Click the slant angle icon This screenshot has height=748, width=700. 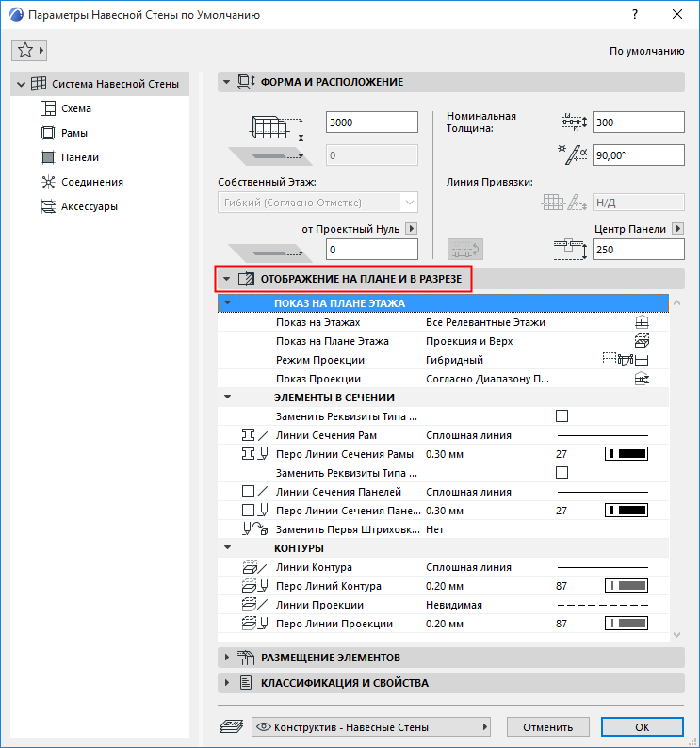coord(573,154)
